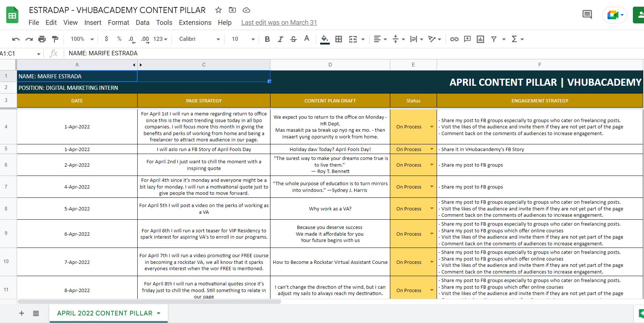Open the Format menu
Screen dimensions: 644x324
(x=118, y=23)
